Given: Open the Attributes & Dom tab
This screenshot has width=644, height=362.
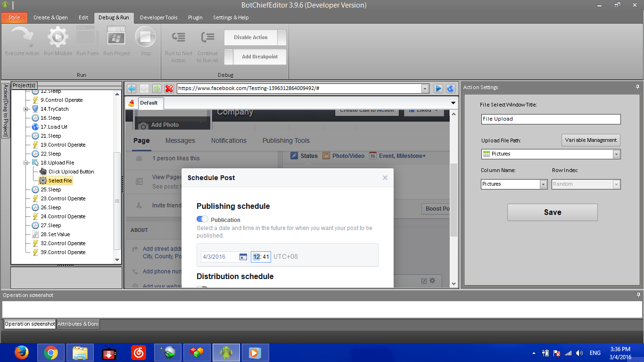Looking at the screenshot, I should 78,324.
